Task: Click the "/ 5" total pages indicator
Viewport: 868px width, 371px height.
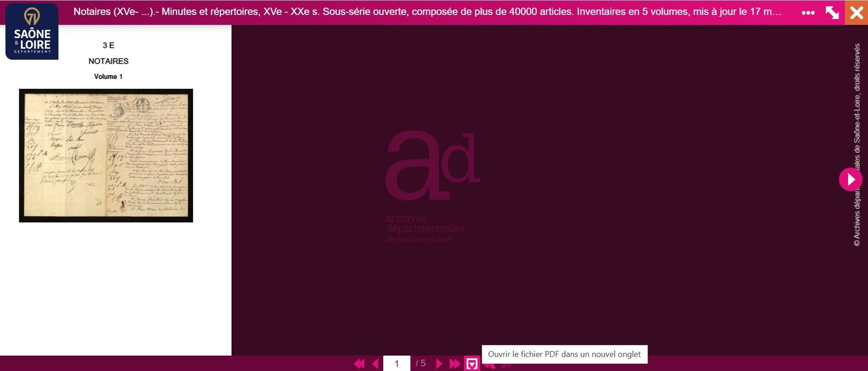Action: tap(420, 364)
